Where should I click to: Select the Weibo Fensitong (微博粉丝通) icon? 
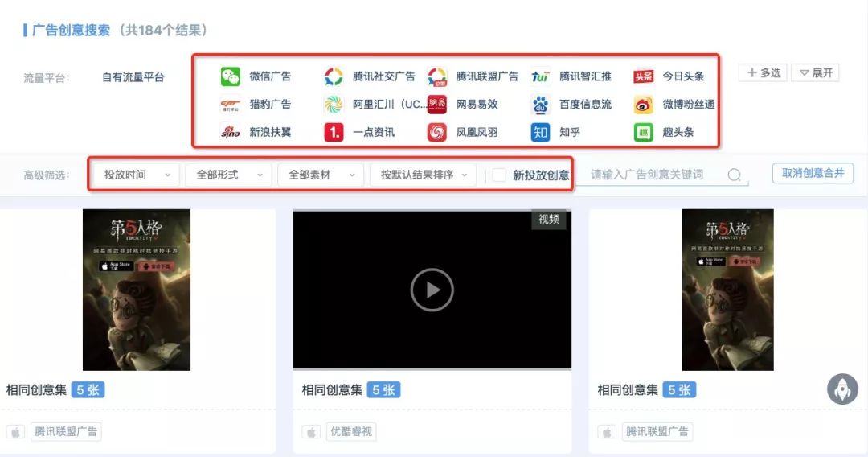(643, 104)
